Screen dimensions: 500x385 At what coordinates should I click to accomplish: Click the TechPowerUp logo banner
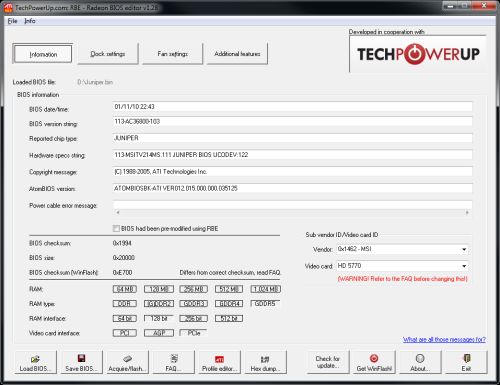(418, 54)
